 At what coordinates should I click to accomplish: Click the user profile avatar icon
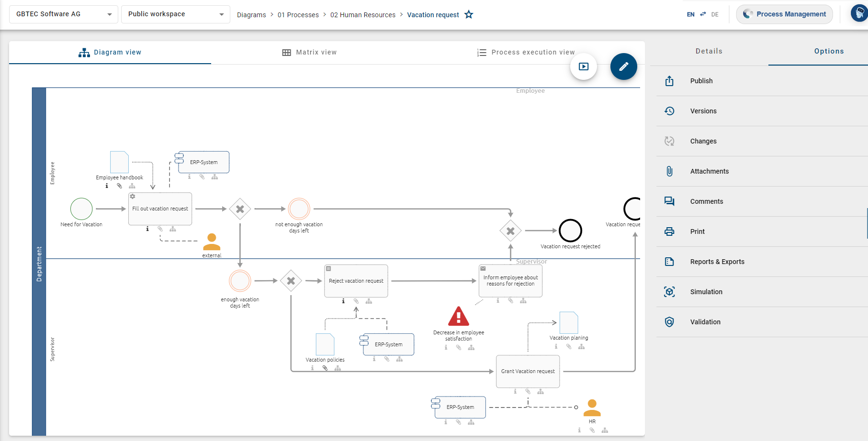coord(859,13)
